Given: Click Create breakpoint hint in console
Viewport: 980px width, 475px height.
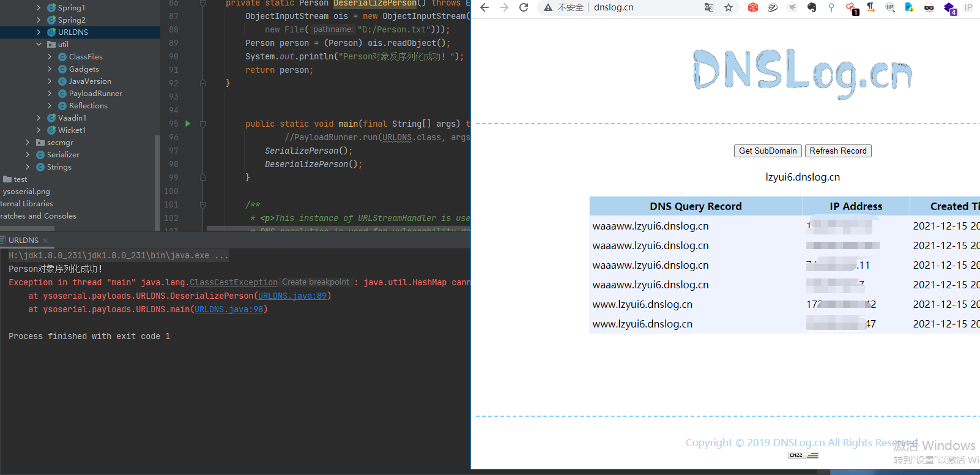Looking at the screenshot, I should point(316,282).
